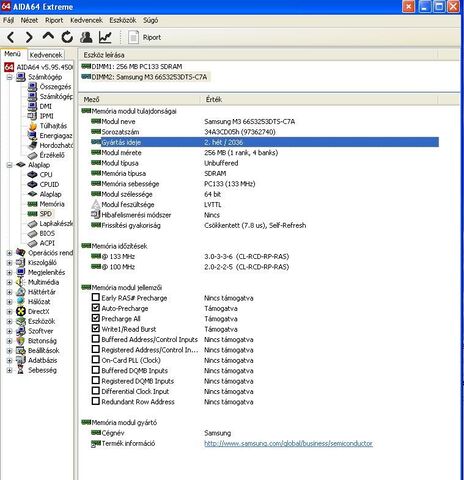This screenshot has width=464, height=480.
Task: Select the ACPI icon in the tree
Action: tap(32, 243)
